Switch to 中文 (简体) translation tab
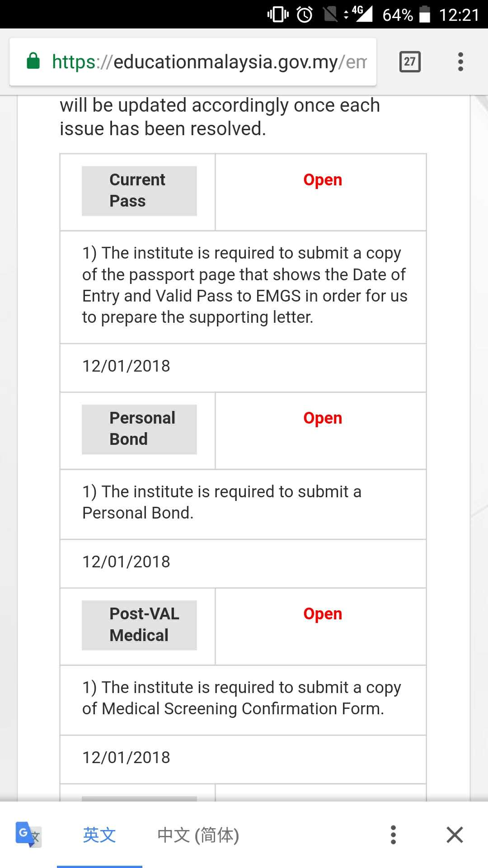Image resolution: width=488 pixels, height=868 pixels. click(x=198, y=835)
